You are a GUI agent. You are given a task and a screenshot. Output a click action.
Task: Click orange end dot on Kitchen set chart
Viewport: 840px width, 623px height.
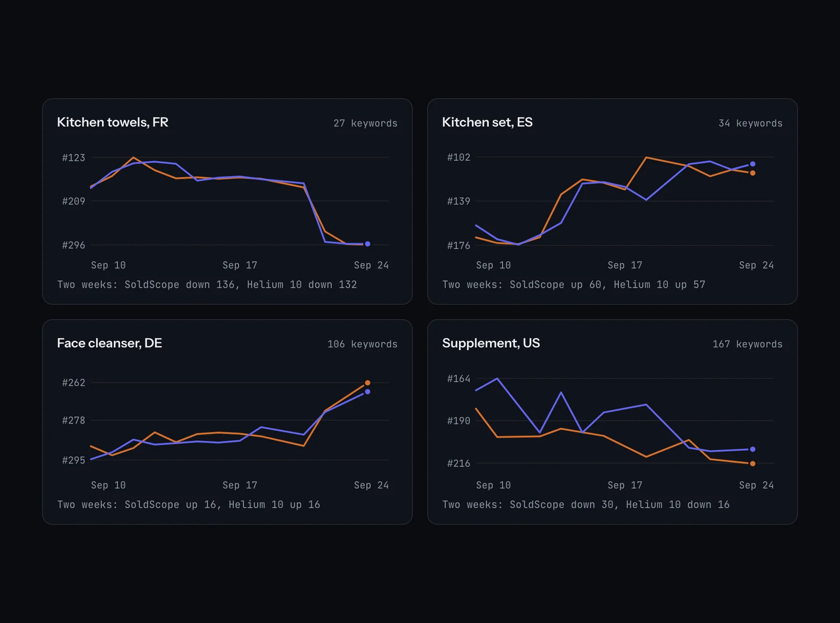pyautogui.click(x=752, y=173)
